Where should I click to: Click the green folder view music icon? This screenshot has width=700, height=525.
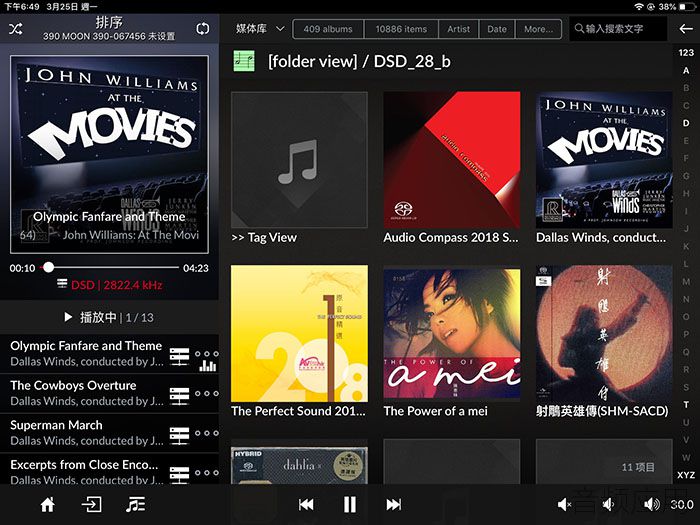pyautogui.click(x=244, y=61)
